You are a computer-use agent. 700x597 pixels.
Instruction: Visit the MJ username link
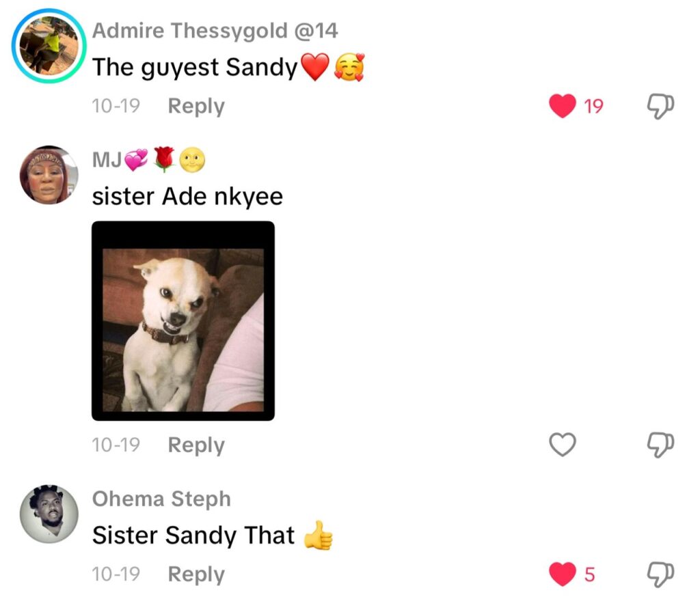(148, 159)
